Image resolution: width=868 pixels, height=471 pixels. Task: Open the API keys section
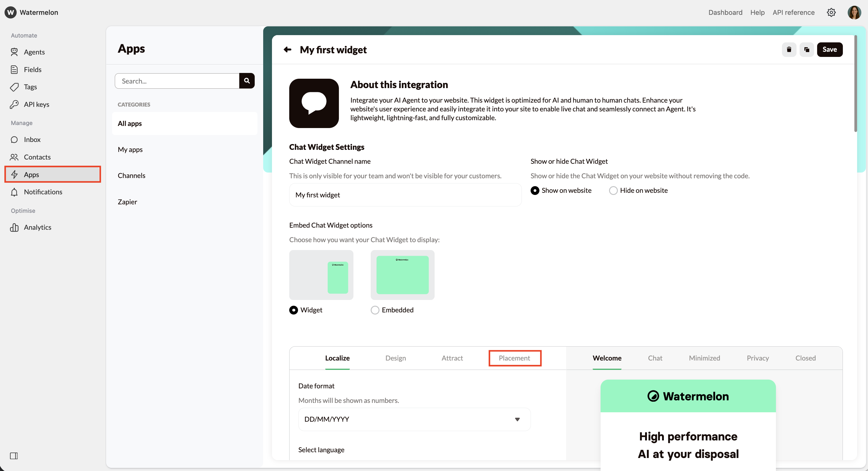click(x=36, y=104)
